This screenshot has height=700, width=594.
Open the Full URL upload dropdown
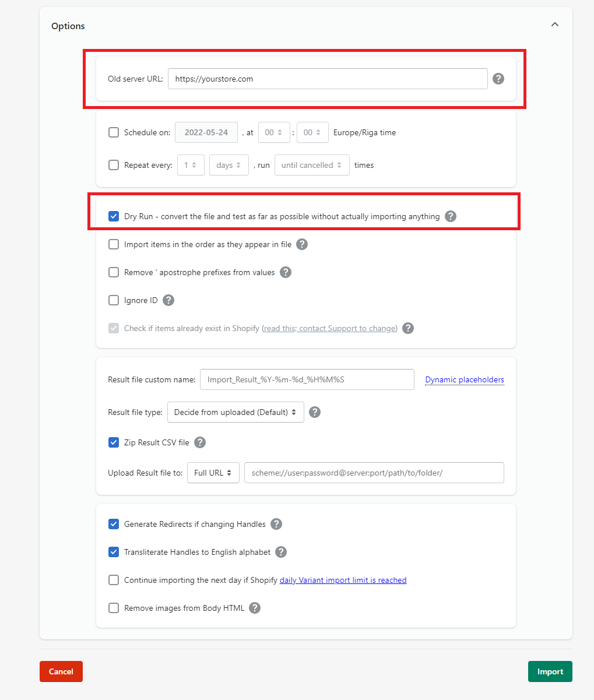coord(213,473)
